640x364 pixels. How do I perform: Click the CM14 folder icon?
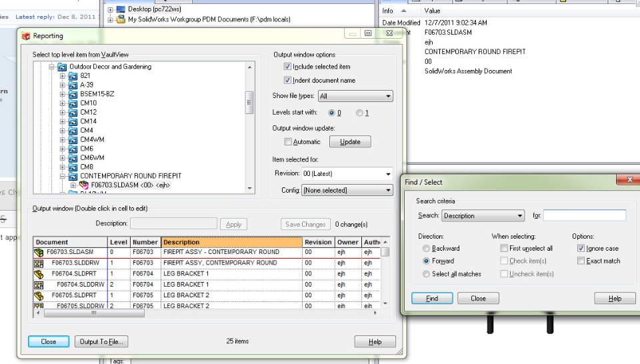(x=73, y=121)
